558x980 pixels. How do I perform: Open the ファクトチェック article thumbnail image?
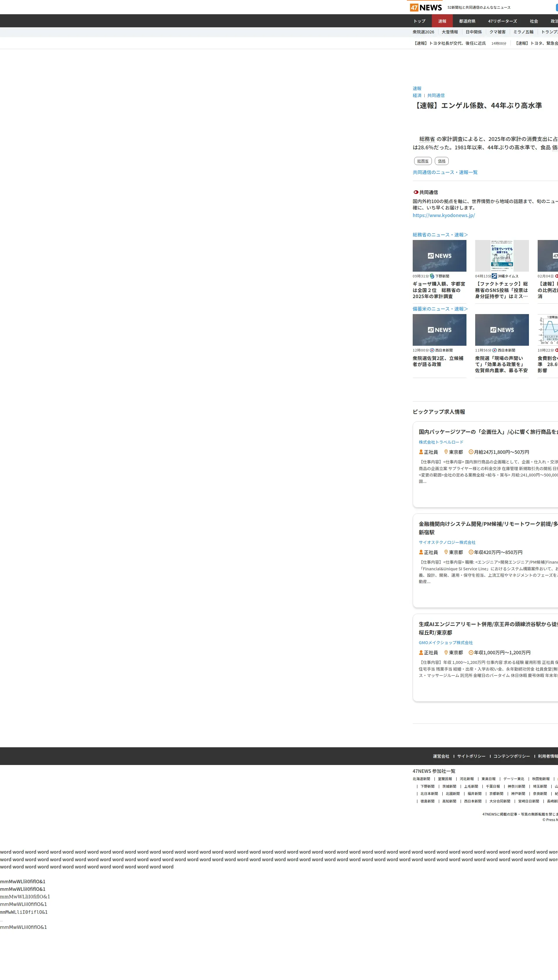point(502,256)
